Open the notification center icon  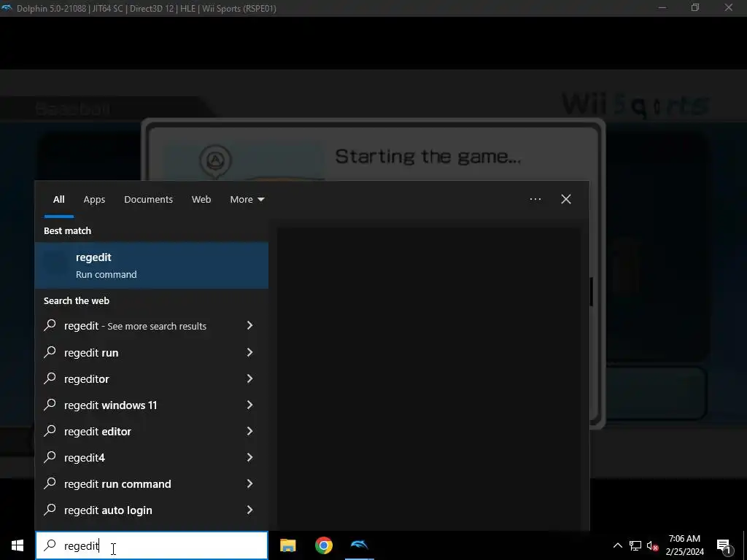click(724, 545)
